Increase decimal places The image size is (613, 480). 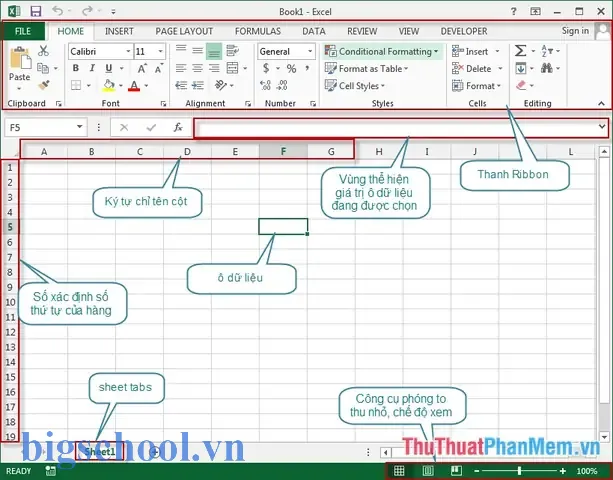(265, 85)
